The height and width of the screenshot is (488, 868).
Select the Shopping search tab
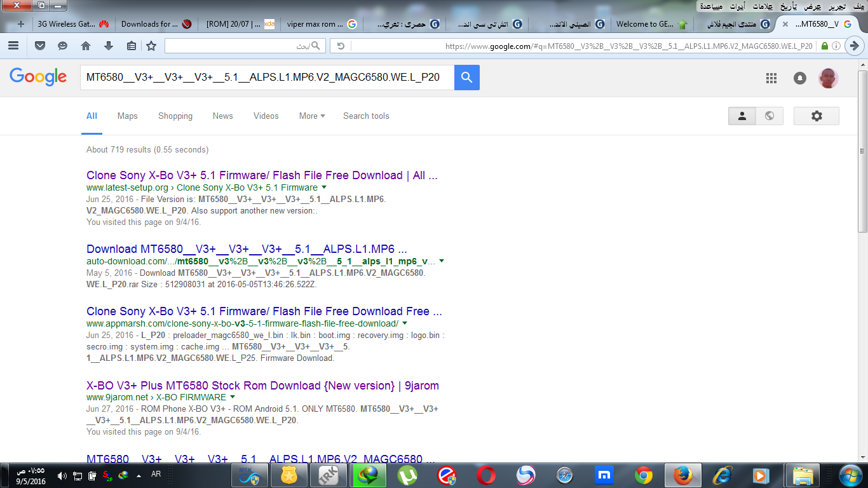coord(175,116)
